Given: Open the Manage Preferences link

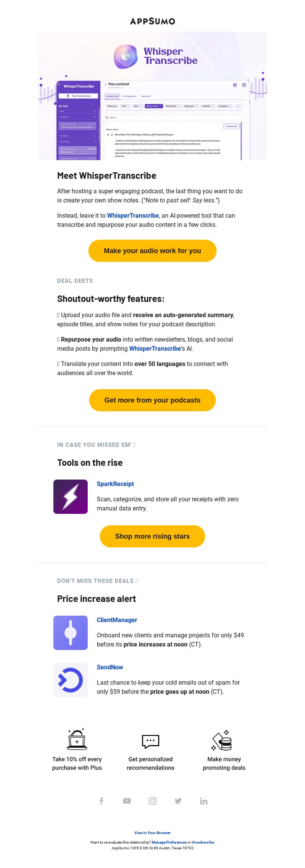Looking at the screenshot, I should coord(169,842).
